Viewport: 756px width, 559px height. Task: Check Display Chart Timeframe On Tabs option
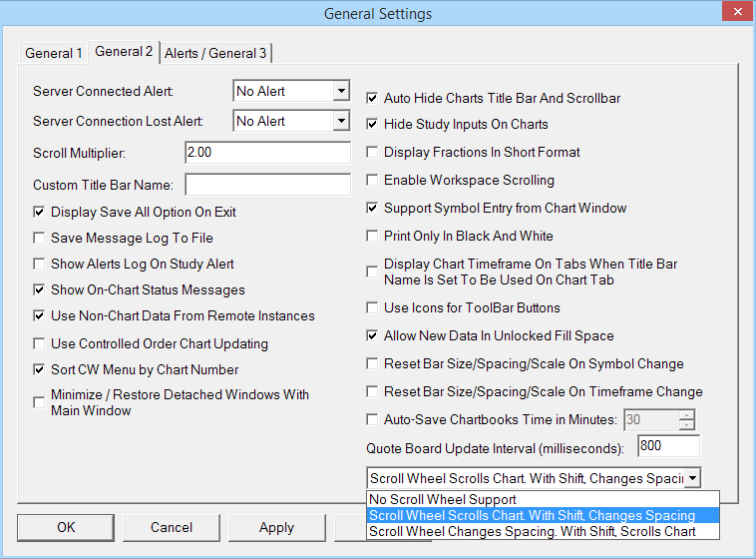[372, 272]
